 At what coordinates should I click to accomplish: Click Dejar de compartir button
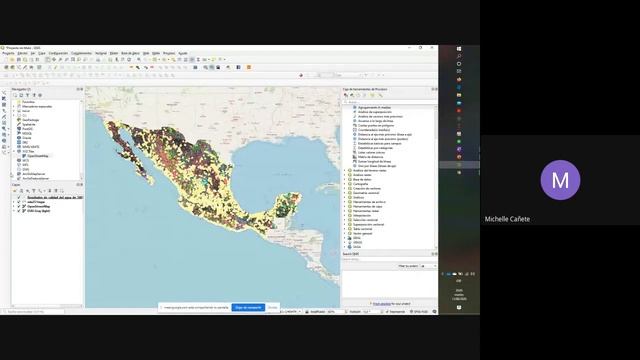click(x=248, y=307)
